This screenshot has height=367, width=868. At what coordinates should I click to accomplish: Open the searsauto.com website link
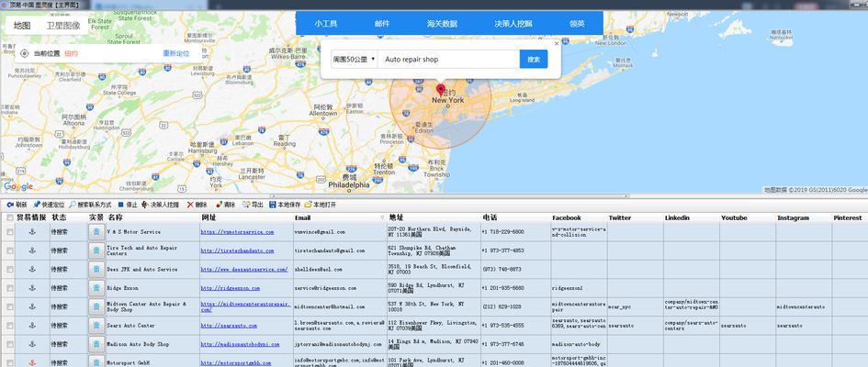[x=229, y=326]
